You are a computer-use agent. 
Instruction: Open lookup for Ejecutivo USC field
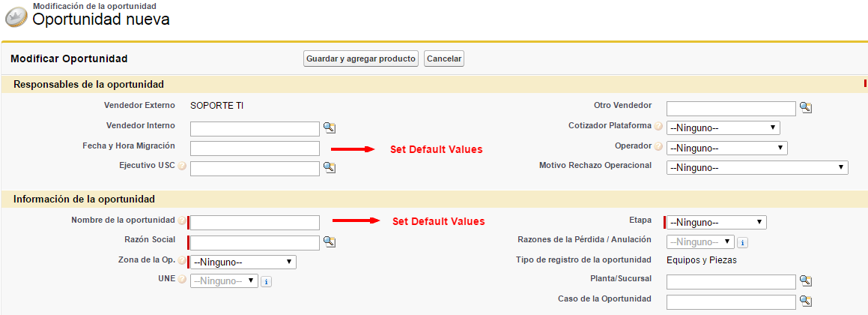(x=330, y=167)
